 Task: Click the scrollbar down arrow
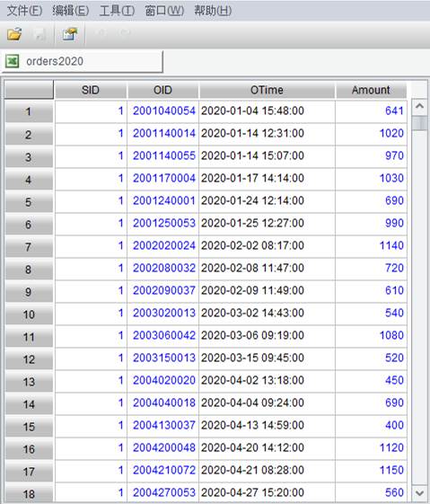(419, 492)
